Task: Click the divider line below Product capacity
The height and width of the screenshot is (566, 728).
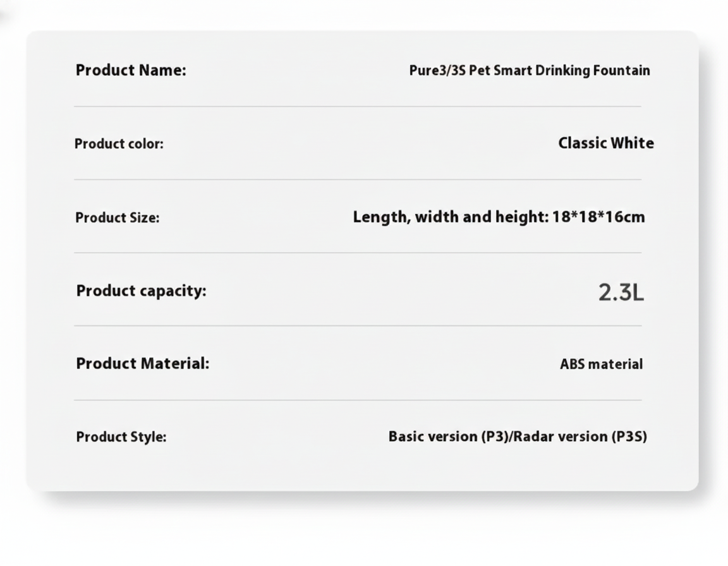Action: click(358, 327)
